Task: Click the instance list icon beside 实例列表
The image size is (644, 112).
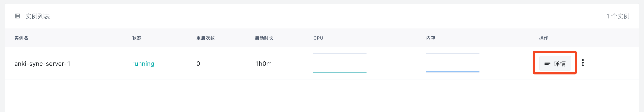Action: 17,16
